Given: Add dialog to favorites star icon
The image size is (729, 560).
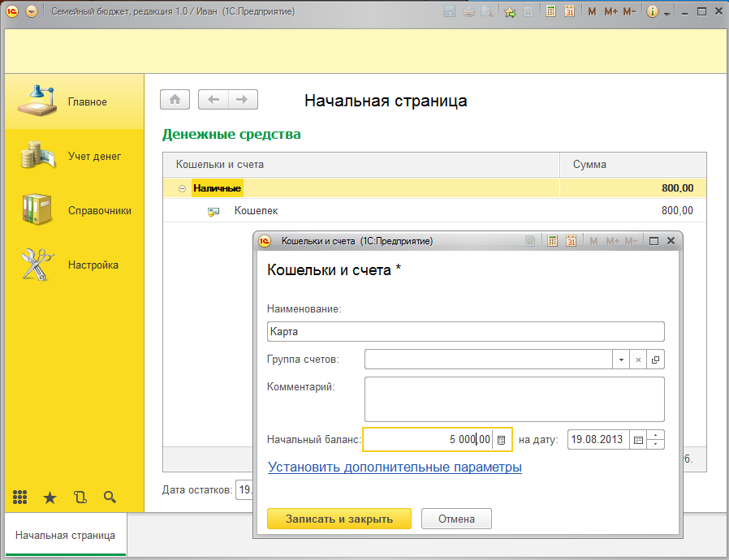Looking at the screenshot, I should click(530, 241).
